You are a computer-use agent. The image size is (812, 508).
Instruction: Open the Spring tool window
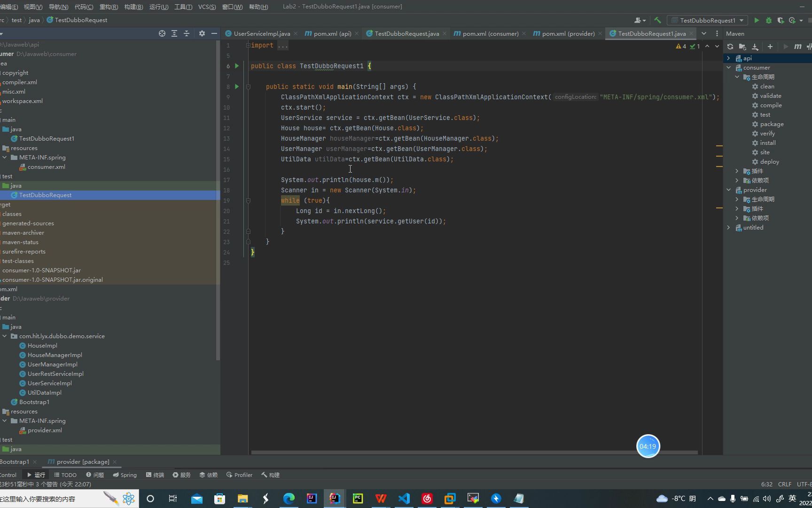(125, 475)
